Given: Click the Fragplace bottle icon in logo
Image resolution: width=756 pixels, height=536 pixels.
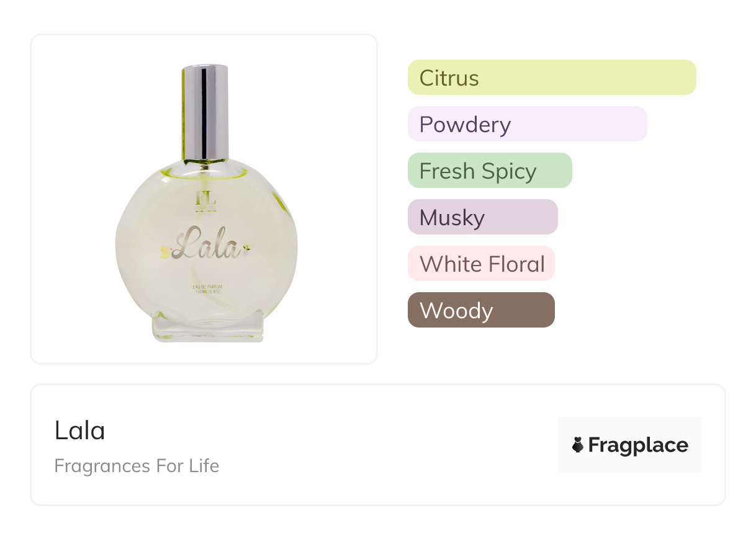Looking at the screenshot, I should coord(578,445).
